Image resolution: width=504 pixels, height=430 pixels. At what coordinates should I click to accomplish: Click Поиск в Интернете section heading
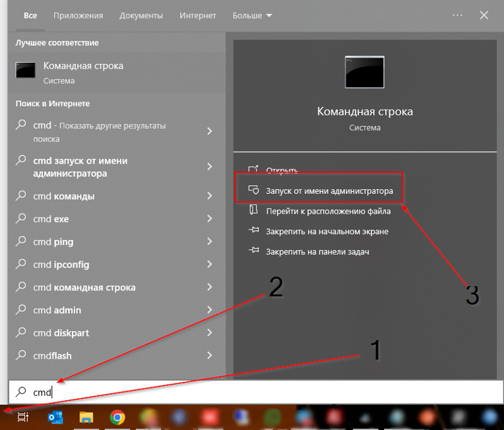click(53, 104)
